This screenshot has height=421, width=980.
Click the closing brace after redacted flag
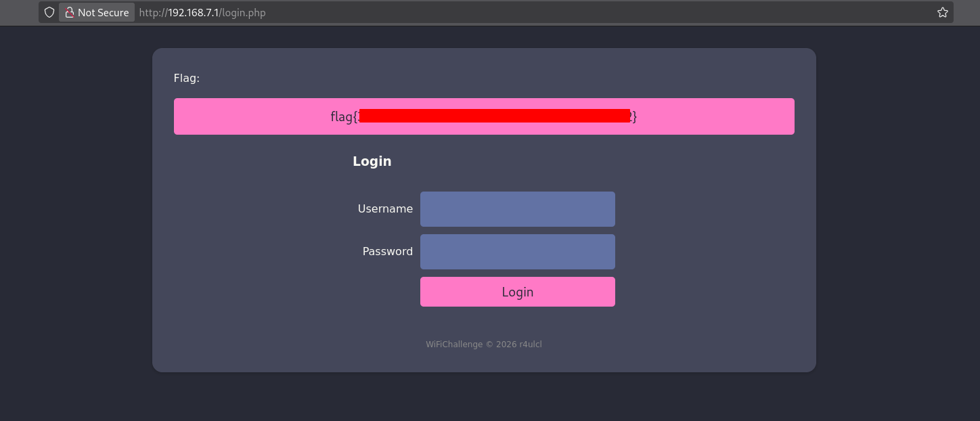(x=634, y=116)
